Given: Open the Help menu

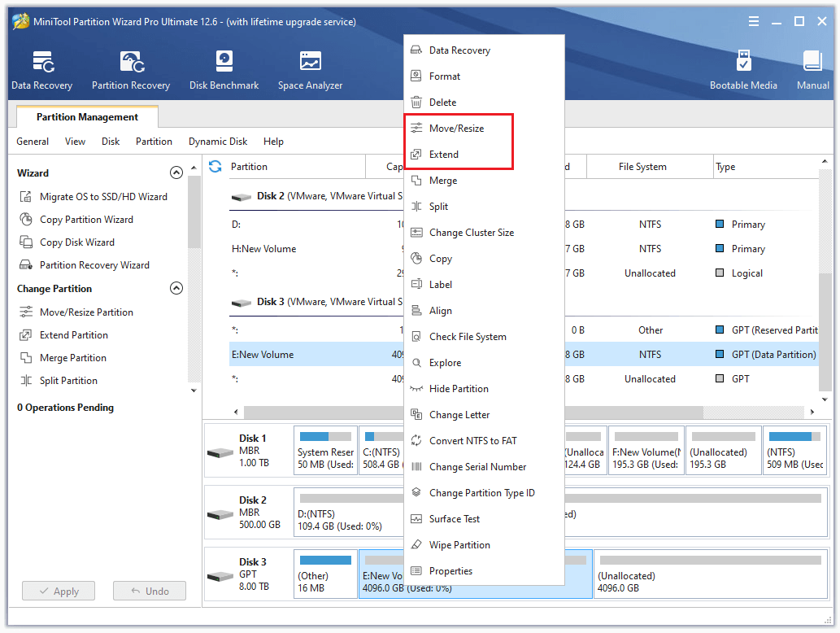Looking at the screenshot, I should [273, 142].
